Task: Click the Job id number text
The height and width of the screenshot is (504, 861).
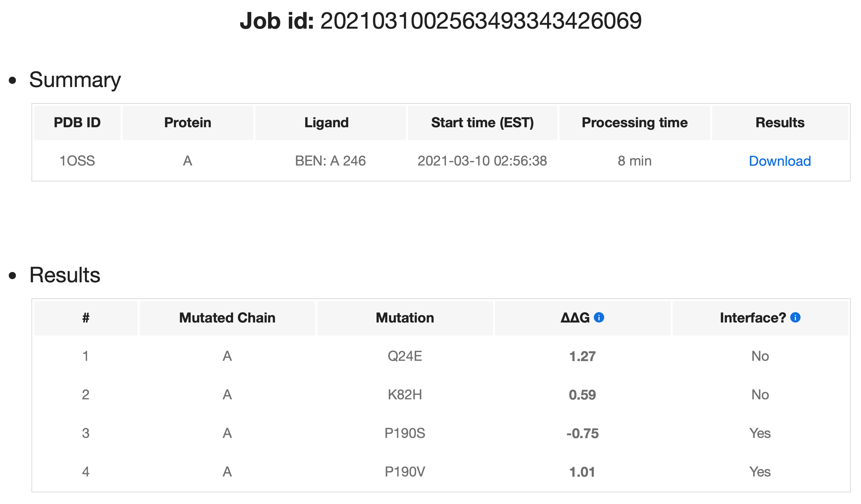Action: click(x=481, y=21)
